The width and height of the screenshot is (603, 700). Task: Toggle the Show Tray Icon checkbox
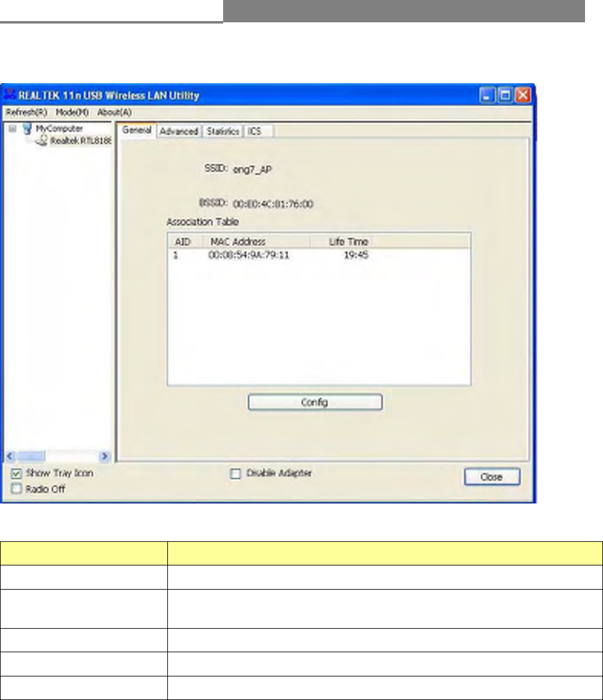(16, 474)
